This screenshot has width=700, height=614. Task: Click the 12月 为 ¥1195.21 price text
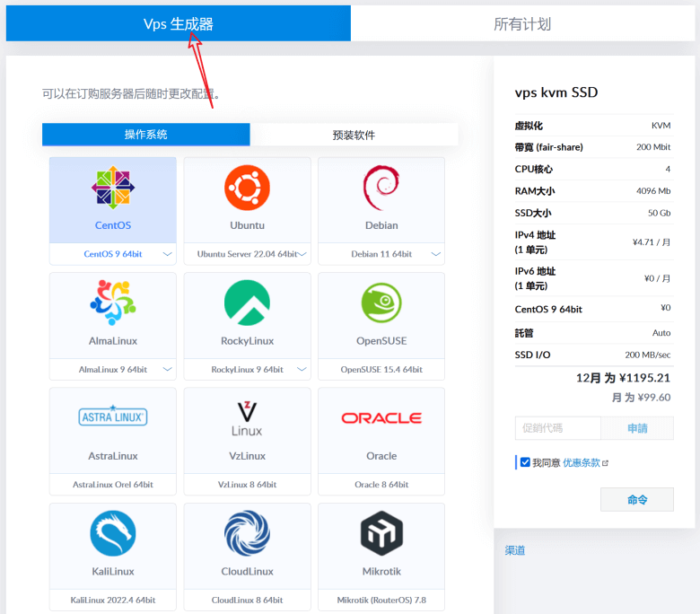[x=623, y=378]
